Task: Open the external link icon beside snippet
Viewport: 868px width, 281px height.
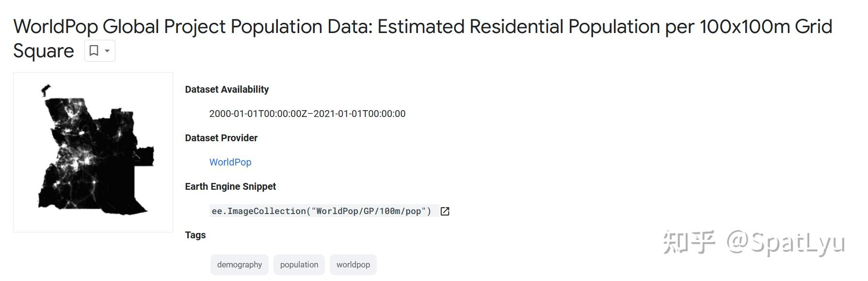Action: point(445,211)
